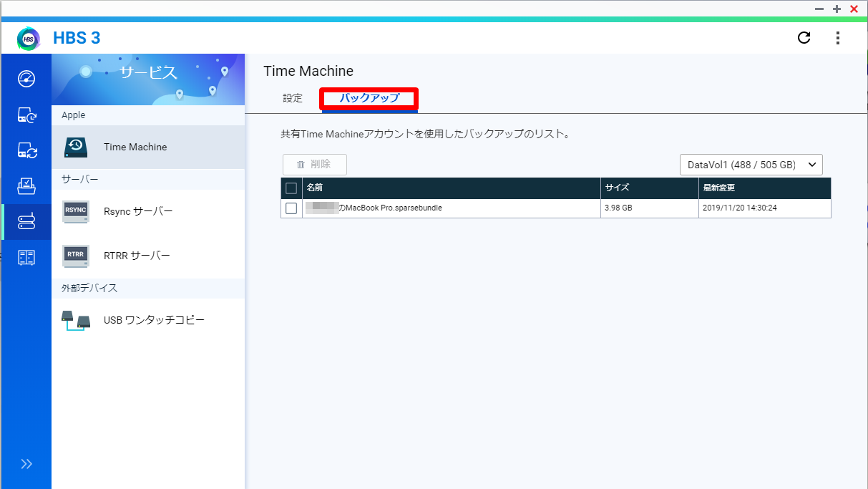This screenshot has height=489, width=868.
Task: Open the Storage Spaces sidebar icon
Action: [26, 258]
